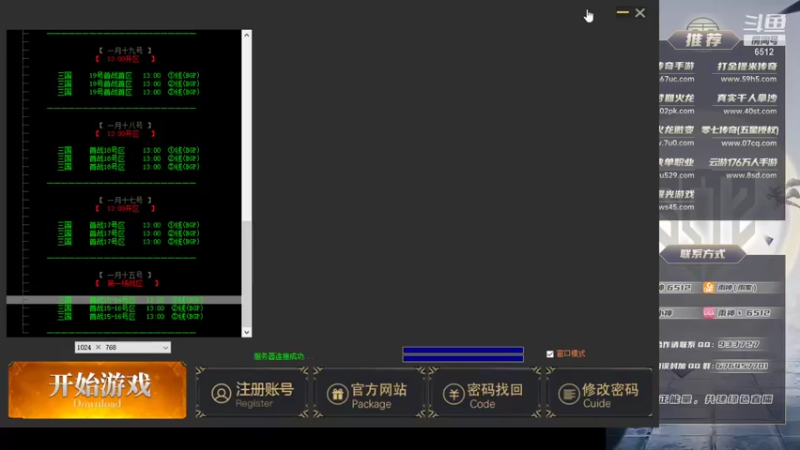Click the 【一月十七号】 date header
Viewport: 800px width, 450px height.
pos(125,200)
